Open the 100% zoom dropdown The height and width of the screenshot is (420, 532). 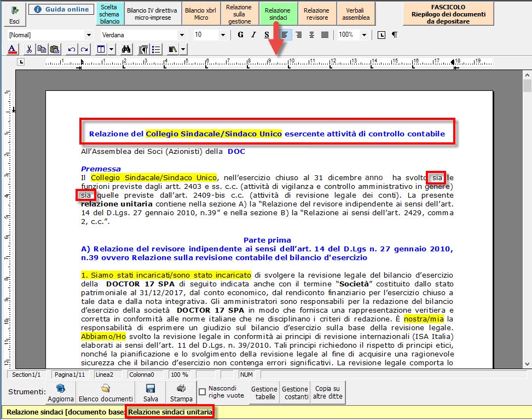point(364,35)
